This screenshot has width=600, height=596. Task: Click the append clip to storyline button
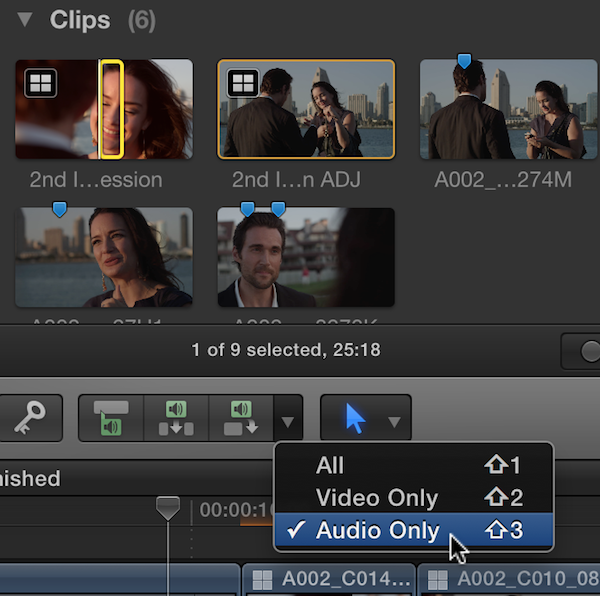pyautogui.click(x=241, y=418)
